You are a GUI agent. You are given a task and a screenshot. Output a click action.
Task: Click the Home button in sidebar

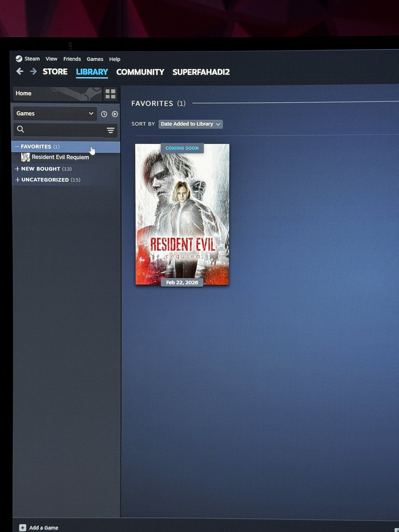click(x=58, y=94)
